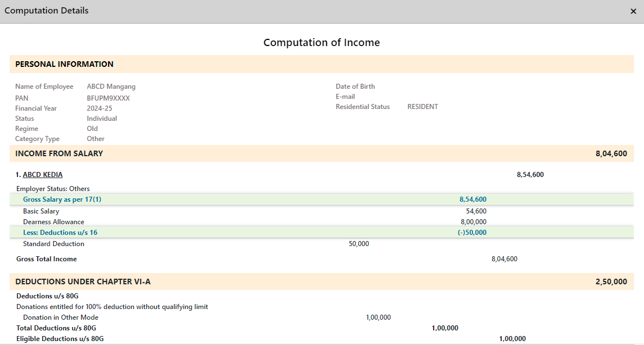Click the Category Type value Other
Screen dimensions: 644x345
click(95, 139)
